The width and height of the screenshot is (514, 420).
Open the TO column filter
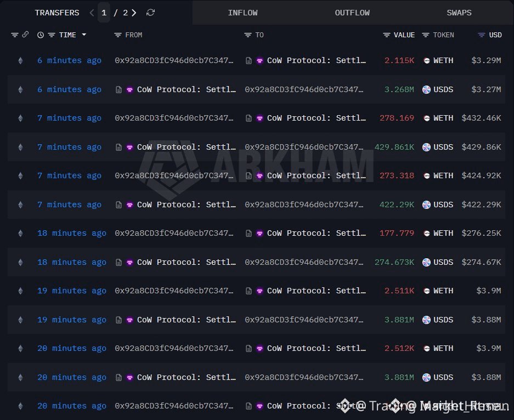pos(248,35)
